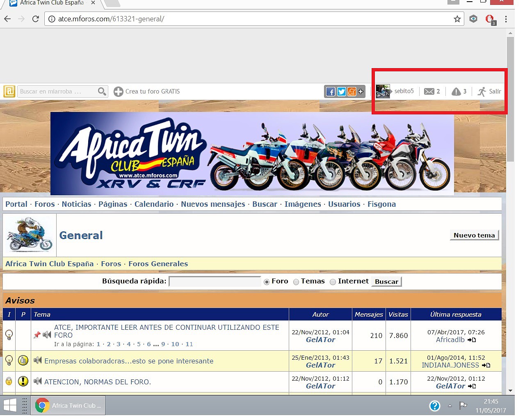Click the Búsqueda rápida text field
Image resolution: width=525 pixels, height=420 pixels.
click(215, 281)
